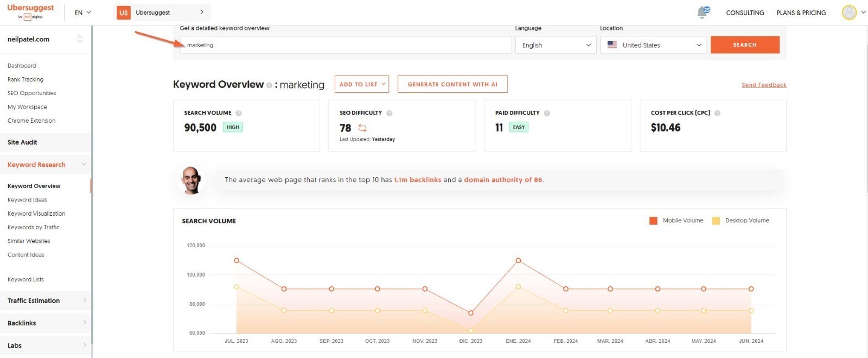Click the $10.46 CPC value

[x=666, y=128]
